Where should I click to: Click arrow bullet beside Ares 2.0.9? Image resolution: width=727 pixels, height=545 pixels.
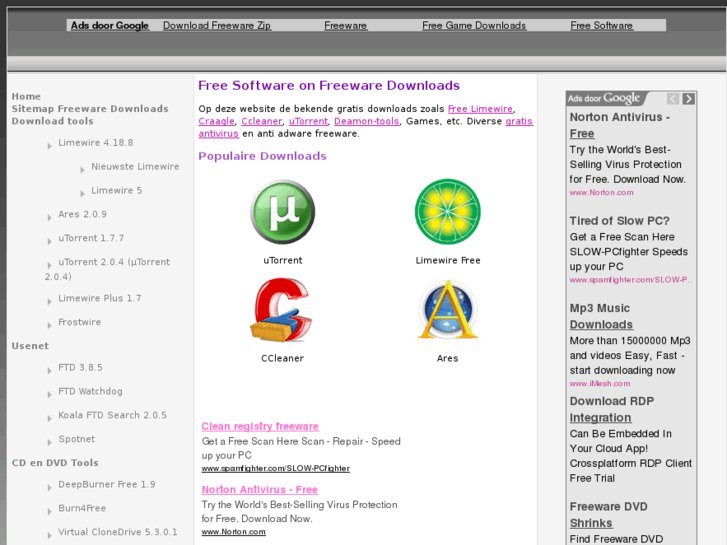49,218
